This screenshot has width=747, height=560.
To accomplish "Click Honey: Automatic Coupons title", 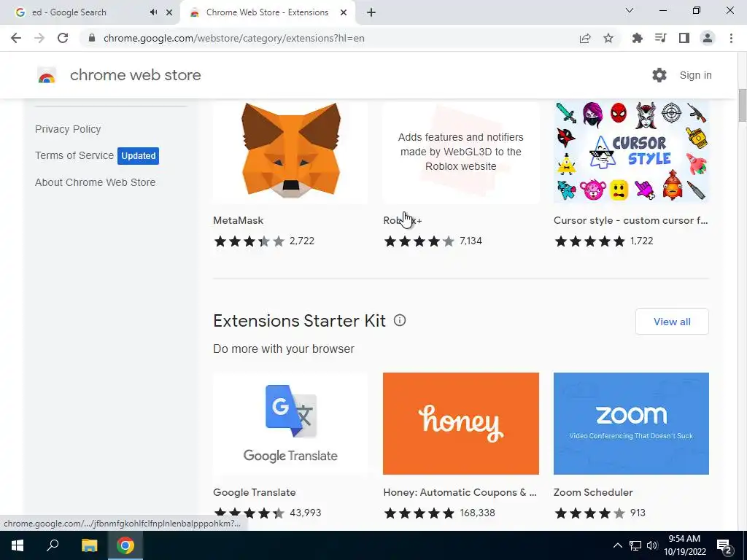I will point(460,492).
